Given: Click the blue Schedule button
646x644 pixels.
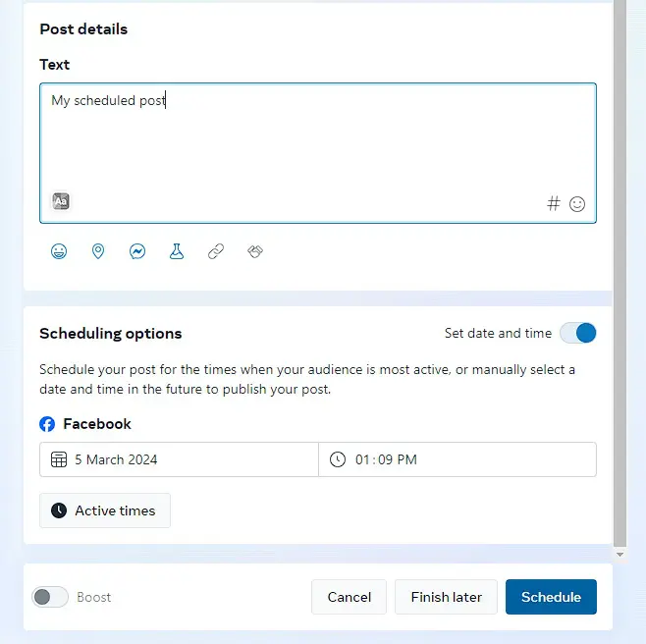Looking at the screenshot, I should tap(551, 597).
